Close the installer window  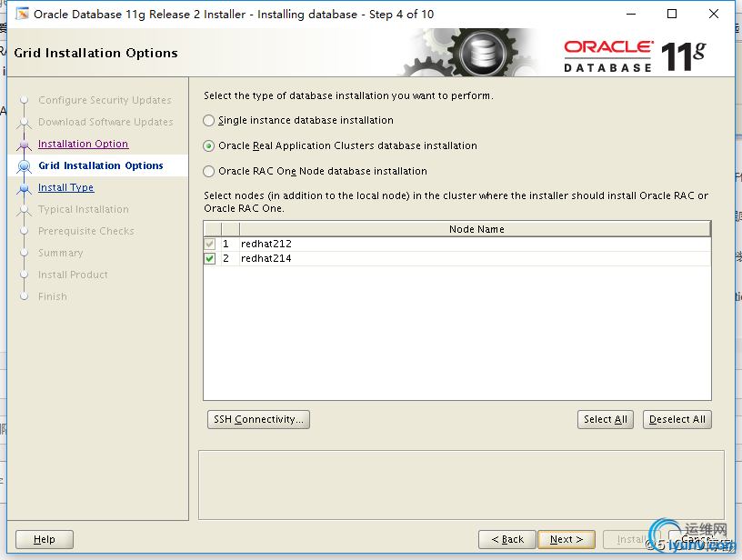point(714,15)
